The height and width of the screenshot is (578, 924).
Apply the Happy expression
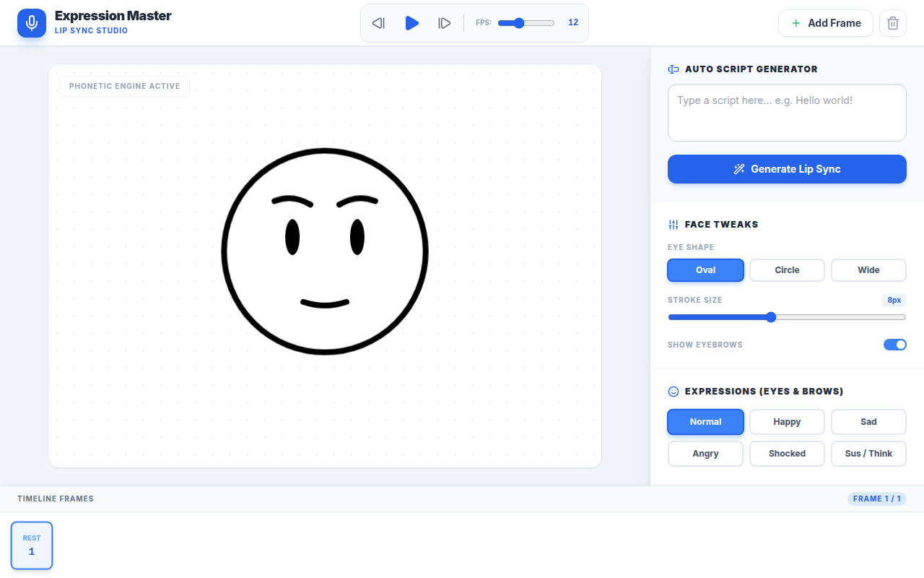(x=787, y=422)
